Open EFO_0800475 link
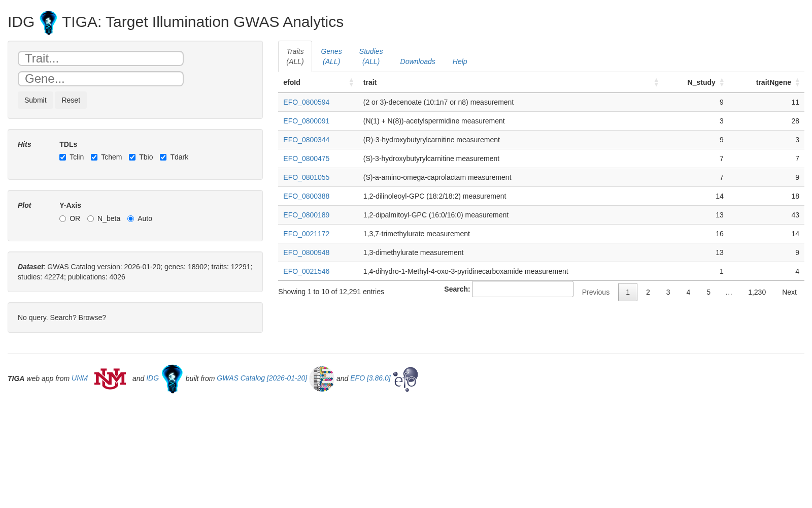 coord(306,158)
